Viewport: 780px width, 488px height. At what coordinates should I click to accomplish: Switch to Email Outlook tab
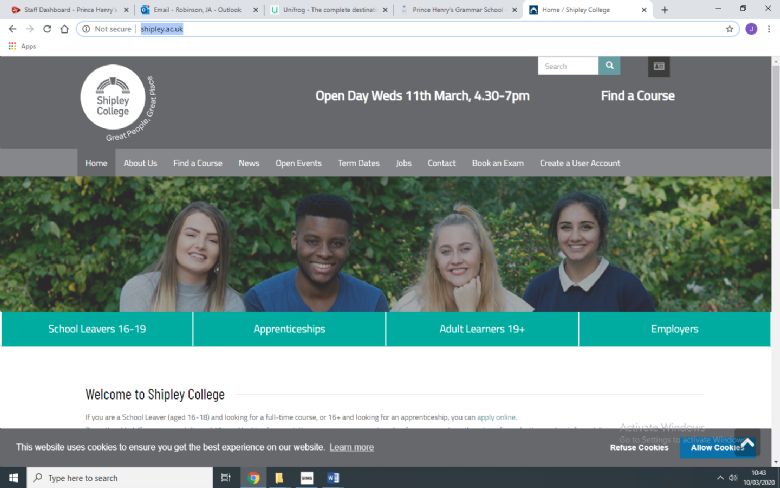click(x=197, y=10)
